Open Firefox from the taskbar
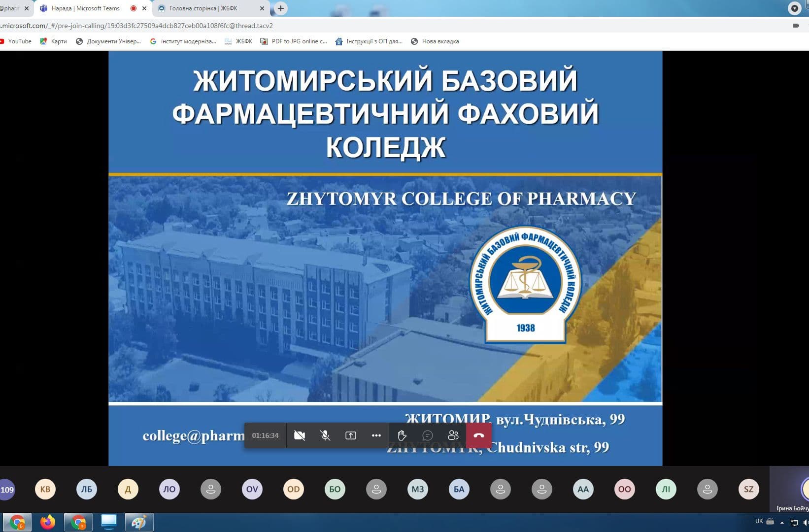 coord(48,522)
